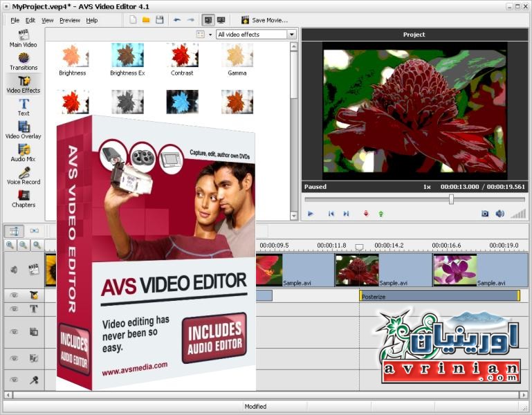
Task: Switch to storyboard view mode
Action: [35, 231]
